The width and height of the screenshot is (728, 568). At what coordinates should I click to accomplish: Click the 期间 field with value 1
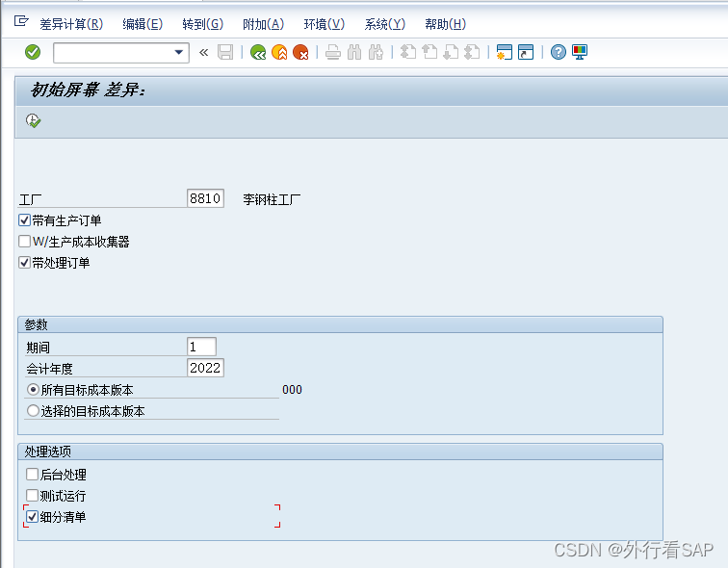point(201,347)
